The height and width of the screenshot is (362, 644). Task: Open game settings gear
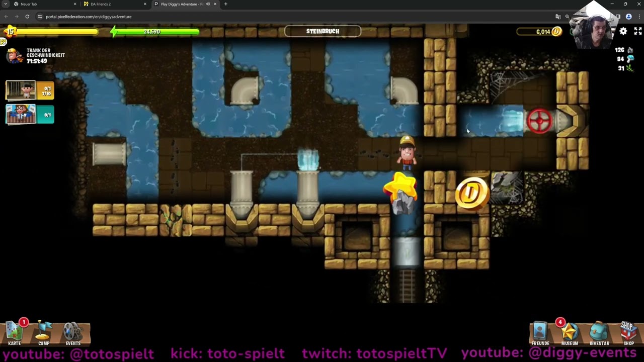(623, 31)
